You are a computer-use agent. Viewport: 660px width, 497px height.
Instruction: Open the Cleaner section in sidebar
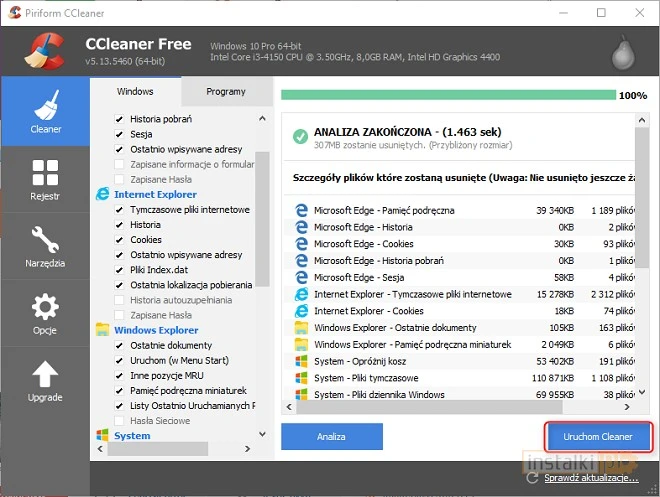pos(45,110)
